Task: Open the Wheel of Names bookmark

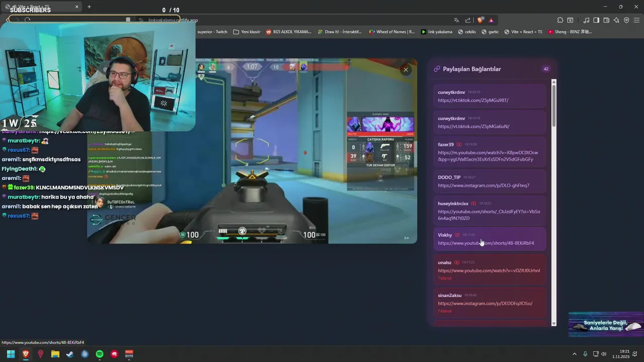Action: (x=392, y=32)
